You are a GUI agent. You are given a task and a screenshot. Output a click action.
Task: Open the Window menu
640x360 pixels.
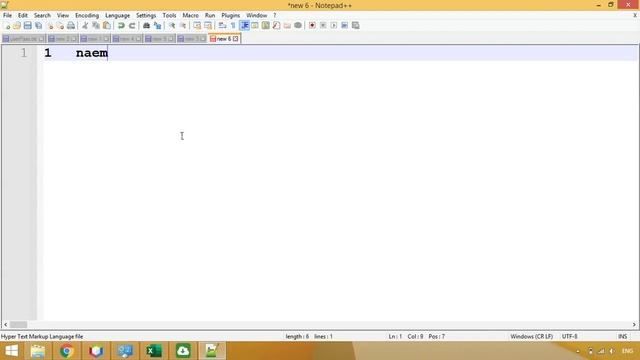tap(256, 15)
